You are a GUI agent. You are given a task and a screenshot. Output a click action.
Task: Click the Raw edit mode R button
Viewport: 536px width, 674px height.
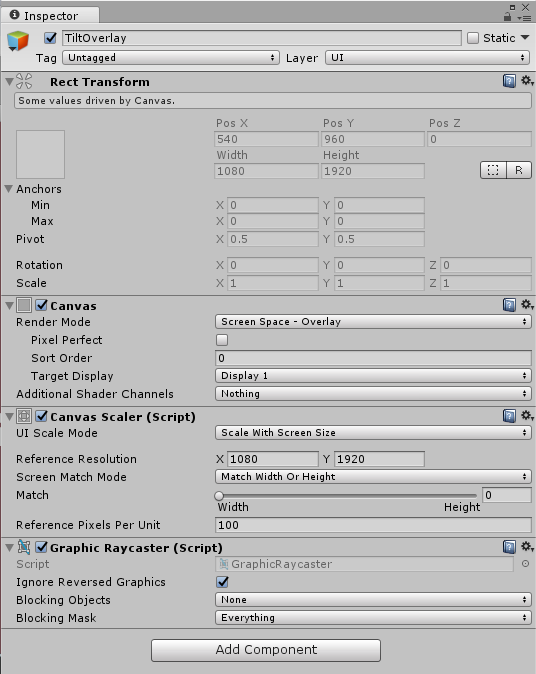pyautogui.click(x=519, y=170)
